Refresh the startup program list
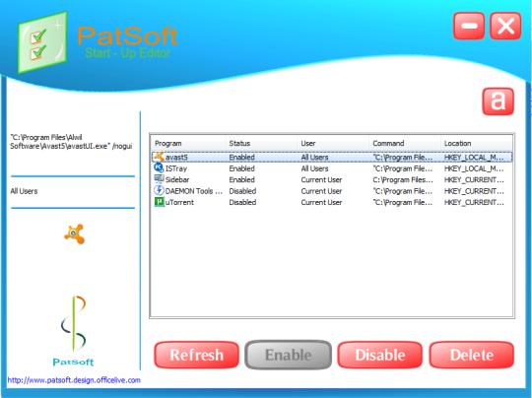Image resolution: width=532 pixels, height=398 pixels. pyautogui.click(x=196, y=355)
